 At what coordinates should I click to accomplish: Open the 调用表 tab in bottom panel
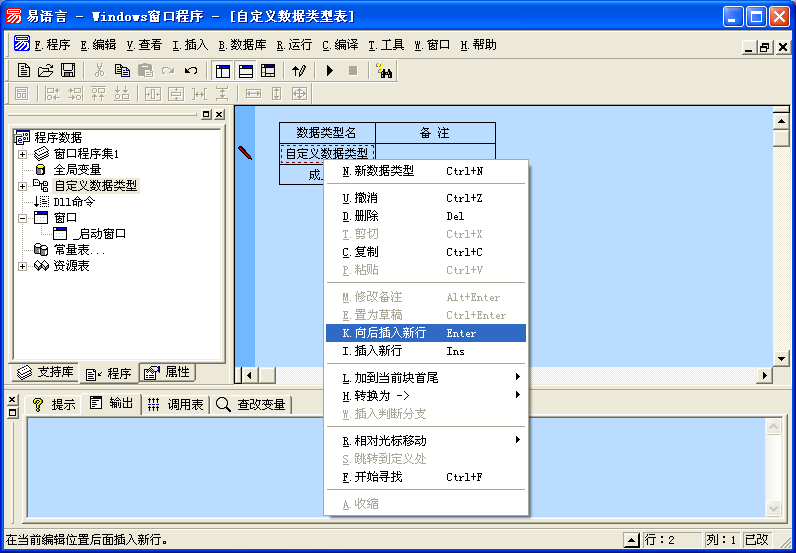click(175, 404)
